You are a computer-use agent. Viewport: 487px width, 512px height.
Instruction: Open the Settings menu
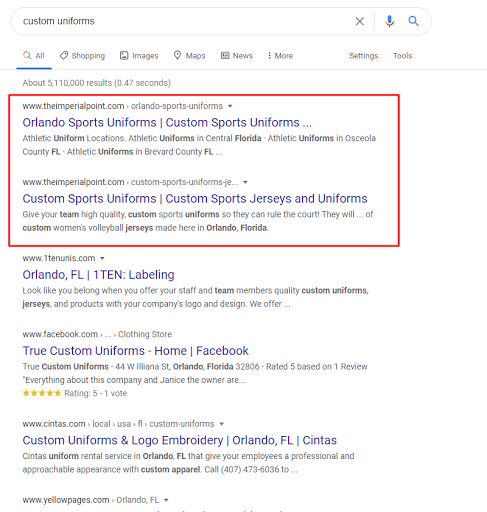pyautogui.click(x=363, y=56)
